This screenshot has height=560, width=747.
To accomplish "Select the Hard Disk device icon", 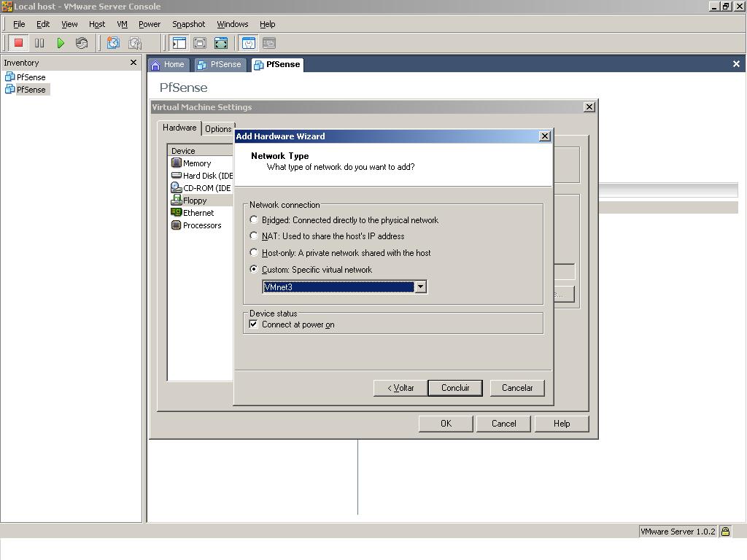I will tap(177, 175).
